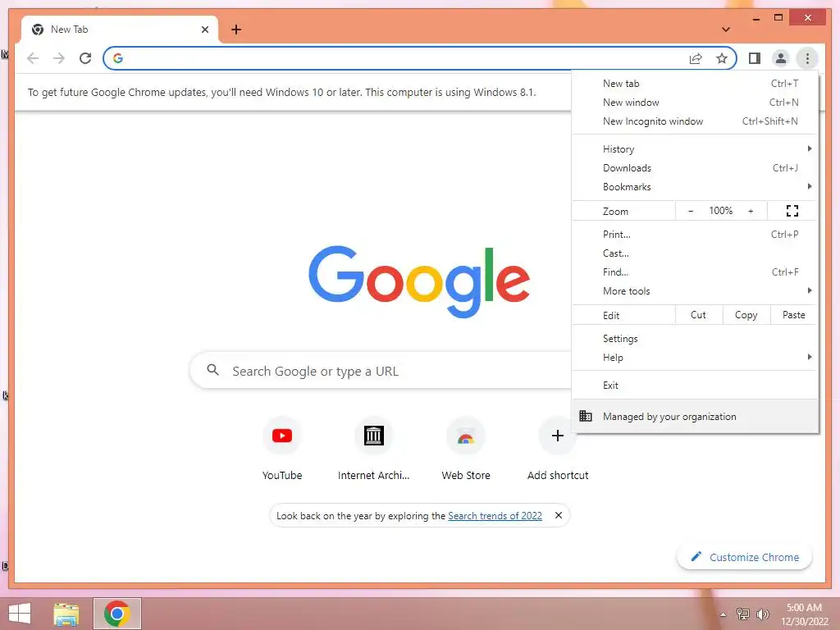The image size is (840, 630).
Task: Open the volume speaker tray icon
Action: coord(762,614)
